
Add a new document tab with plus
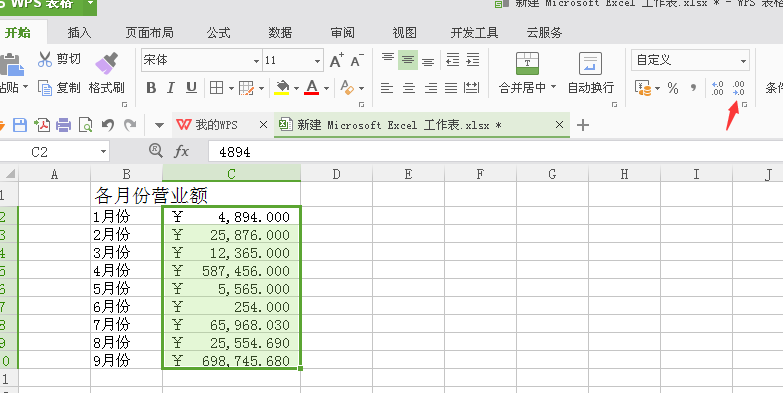583,125
